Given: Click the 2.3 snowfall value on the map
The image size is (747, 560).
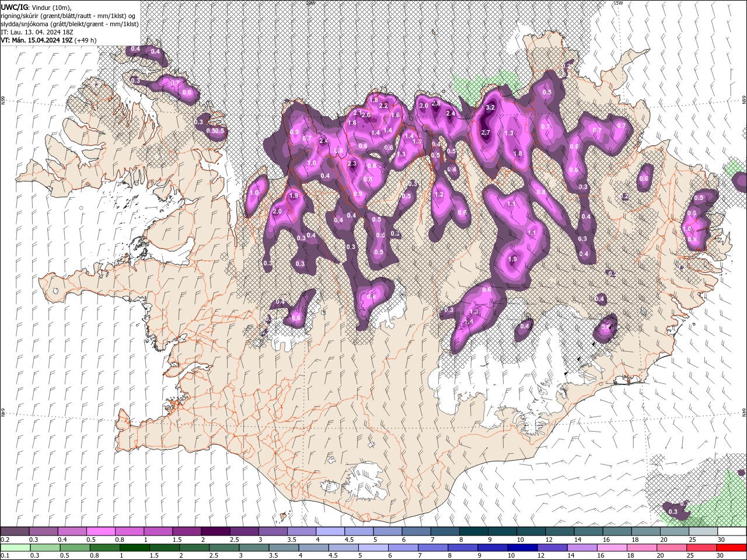Looking at the screenshot, I should click(x=352, y=164).
